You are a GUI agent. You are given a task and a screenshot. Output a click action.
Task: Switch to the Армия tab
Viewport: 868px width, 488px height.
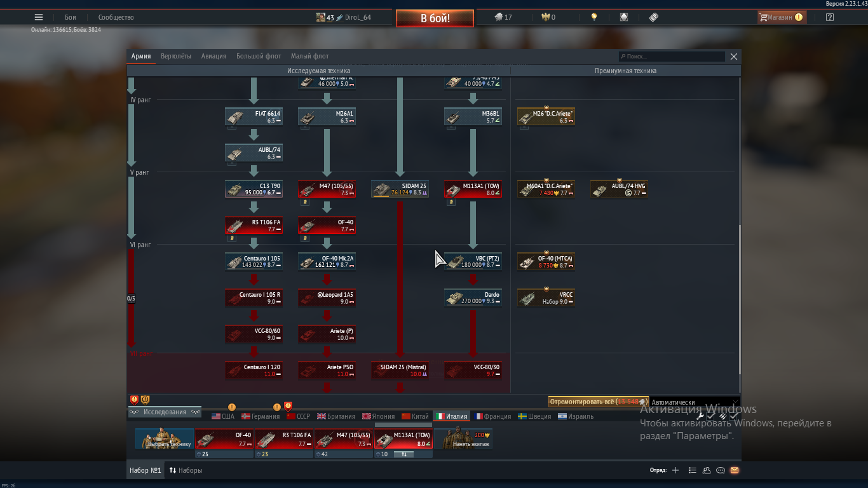141,56
